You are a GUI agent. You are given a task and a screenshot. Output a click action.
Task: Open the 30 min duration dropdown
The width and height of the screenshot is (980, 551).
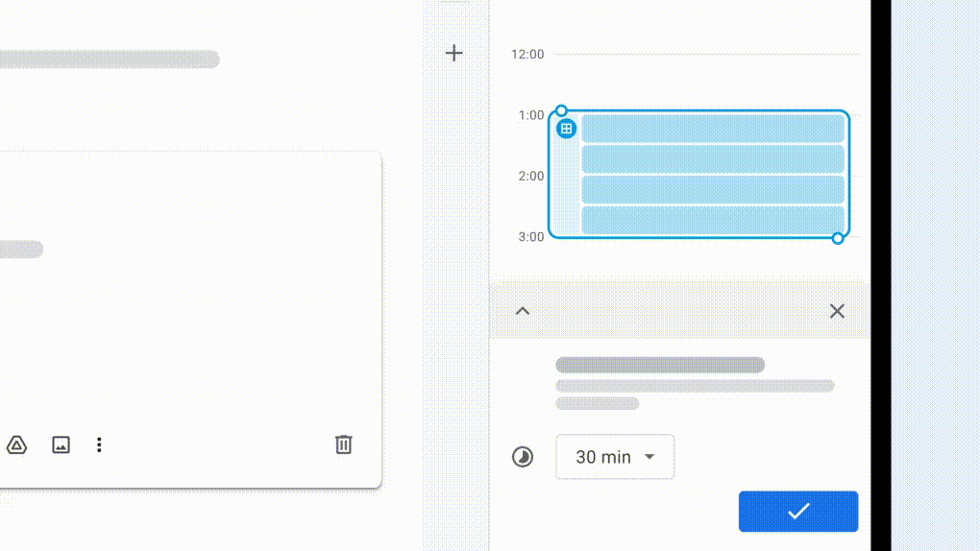(615, 457)
